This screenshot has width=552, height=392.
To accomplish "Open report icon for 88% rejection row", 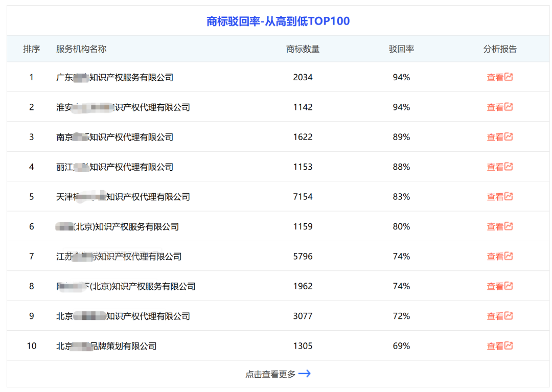I will 509,167.
